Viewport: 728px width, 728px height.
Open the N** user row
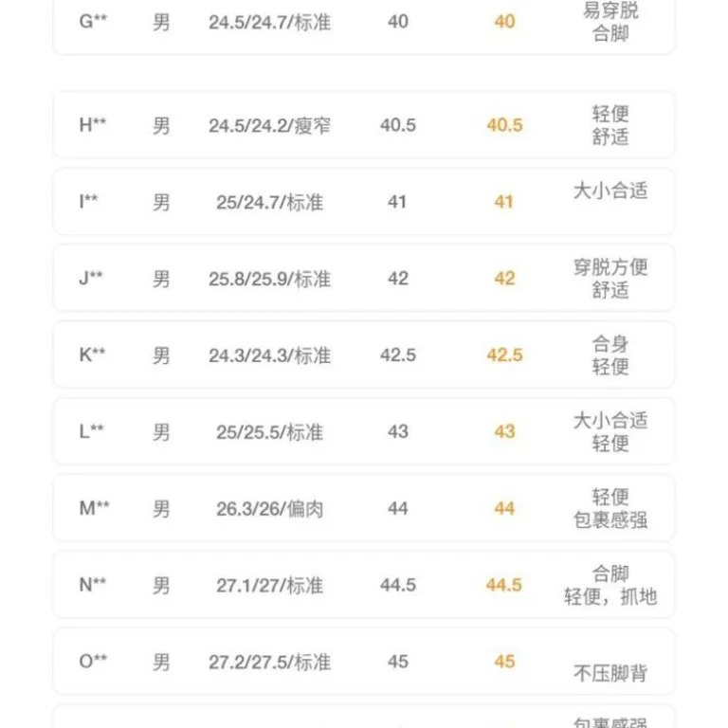coord(364,585)
